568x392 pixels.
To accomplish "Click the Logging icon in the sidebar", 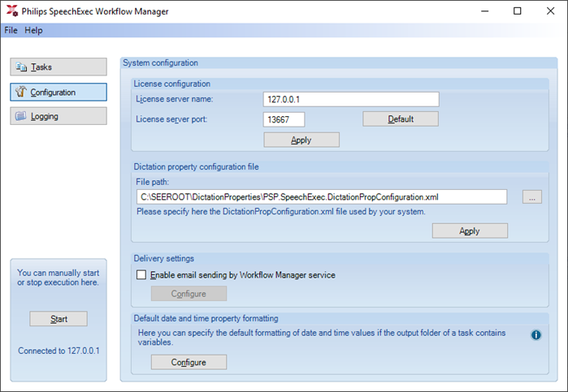I will point(20,116).
